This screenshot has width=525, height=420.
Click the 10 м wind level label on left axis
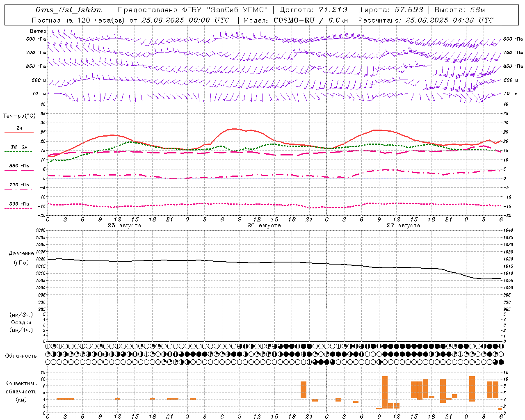pos(39,94)
